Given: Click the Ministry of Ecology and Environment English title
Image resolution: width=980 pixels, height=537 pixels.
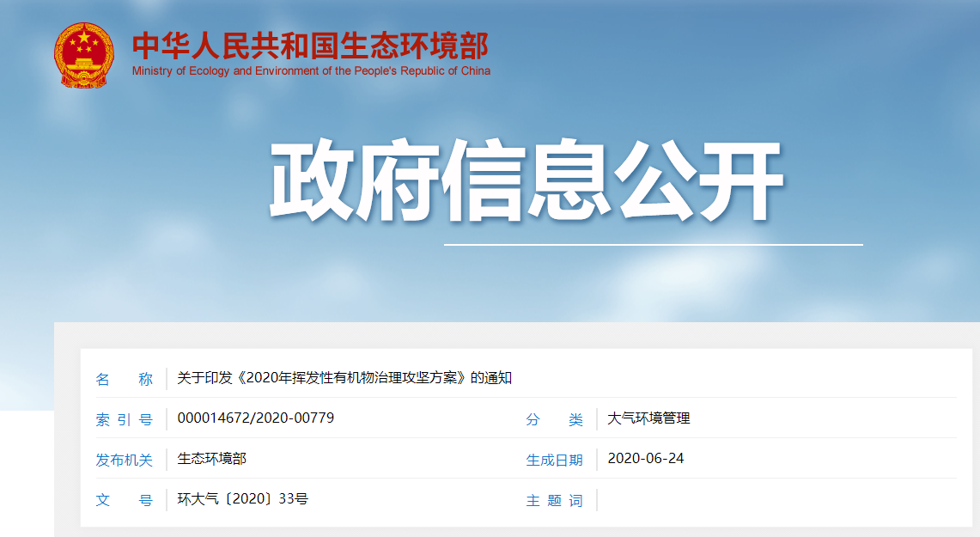Looking at the screenshot, I should point(311,71).
